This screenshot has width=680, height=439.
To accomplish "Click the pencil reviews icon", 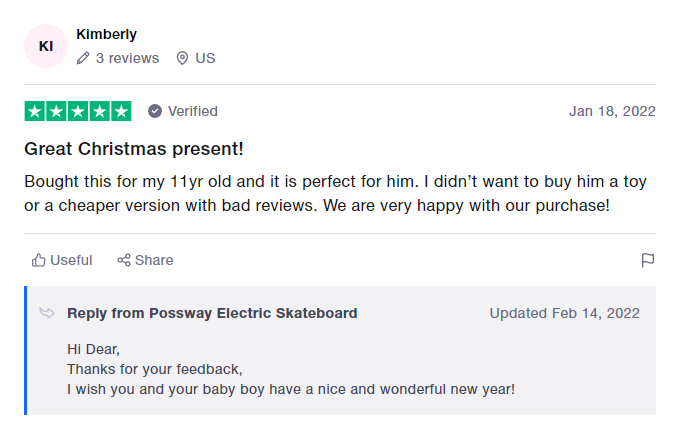I will [x=83, y=58].
